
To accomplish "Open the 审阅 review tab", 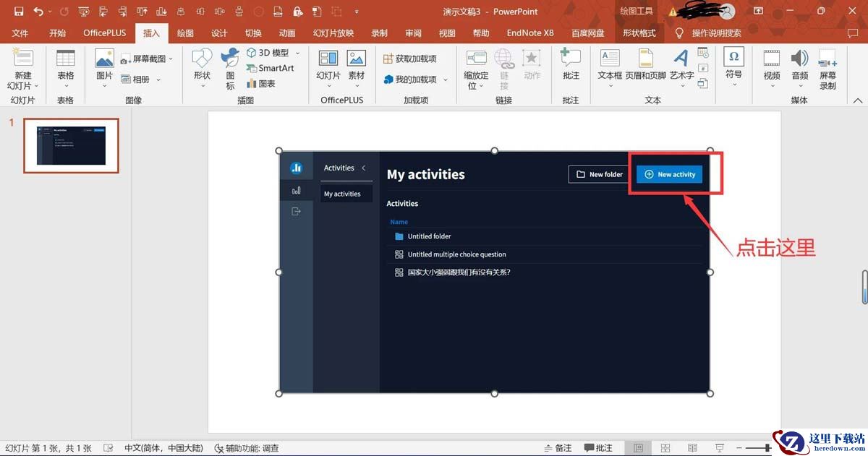I will (413, 33).
